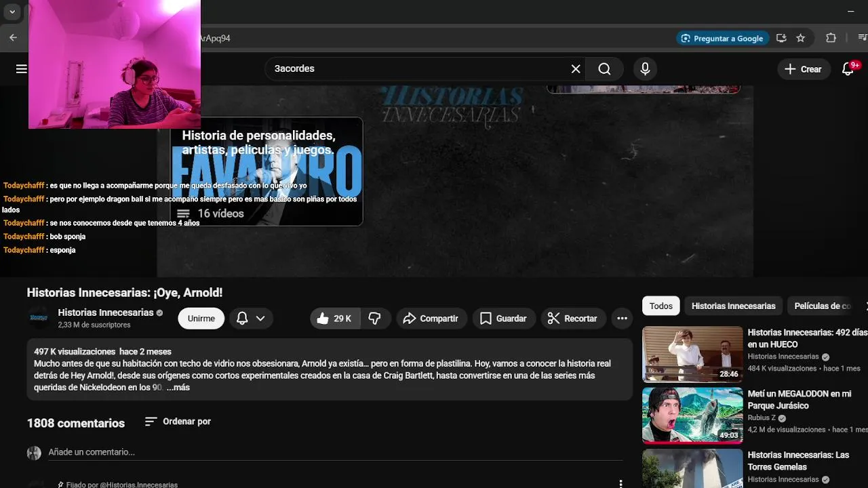Open Historias Innecesarias channel name link

pyautogui.click(x=106, y=312)
